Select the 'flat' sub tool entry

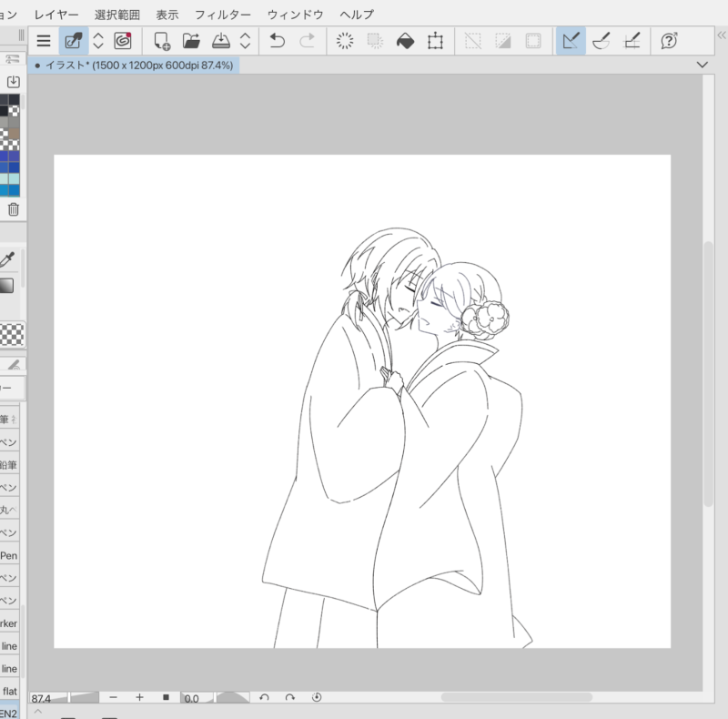pos(9,691)
